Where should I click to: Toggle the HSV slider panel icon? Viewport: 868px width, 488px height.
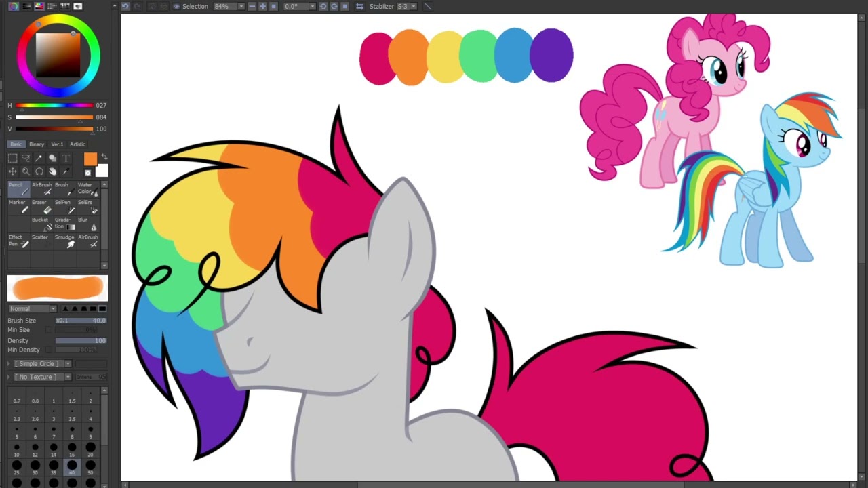pyautogui.click(x=39, y=6)
